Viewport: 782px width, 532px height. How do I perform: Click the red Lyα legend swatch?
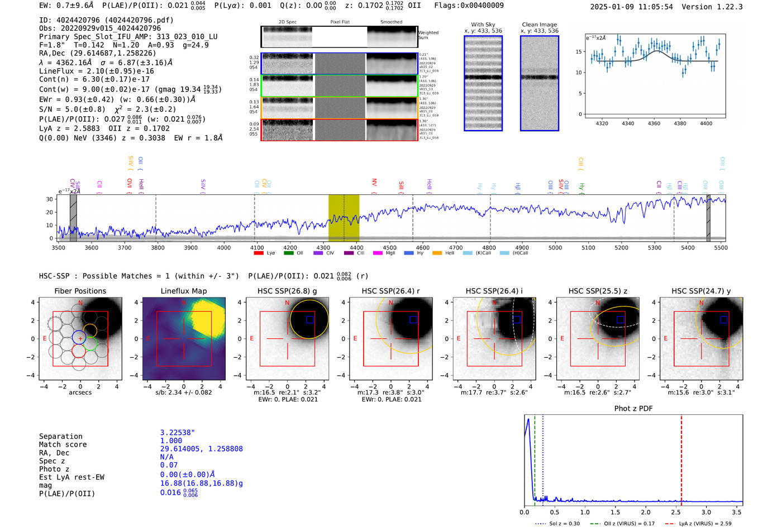pyautogui.click(x=258, y=253)
